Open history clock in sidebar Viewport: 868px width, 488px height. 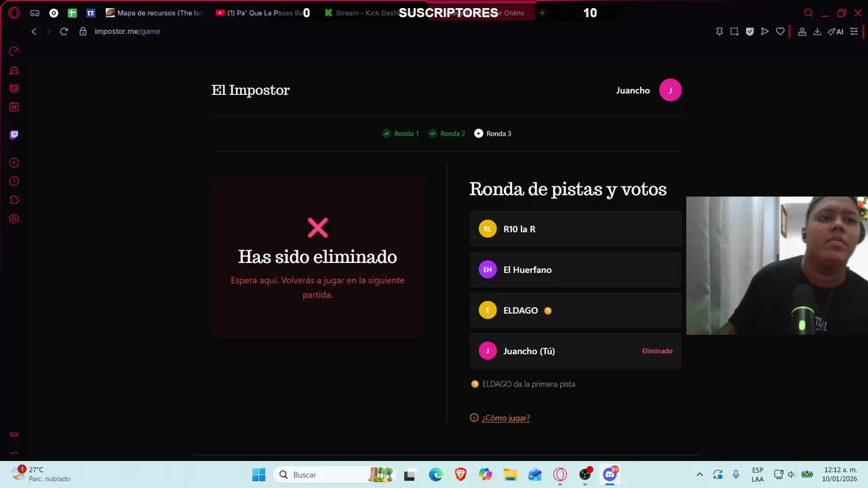(14, 182)
